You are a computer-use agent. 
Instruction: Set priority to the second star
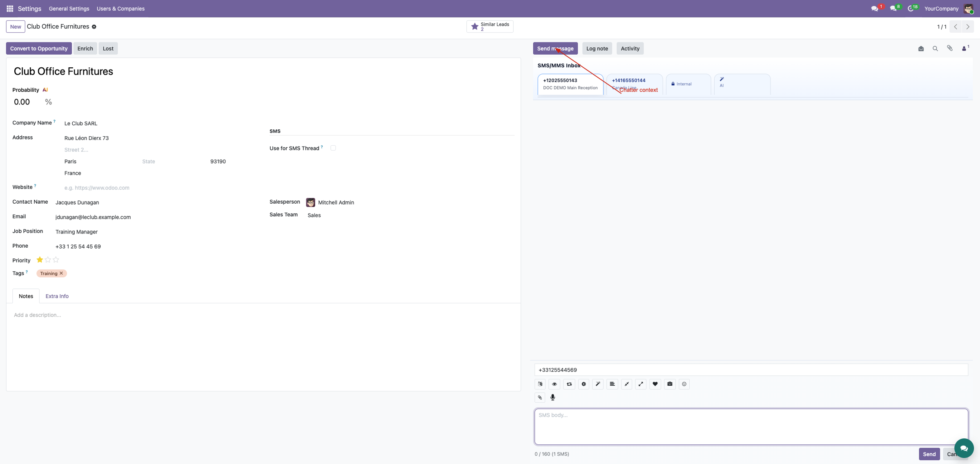(x=48, y=260)
